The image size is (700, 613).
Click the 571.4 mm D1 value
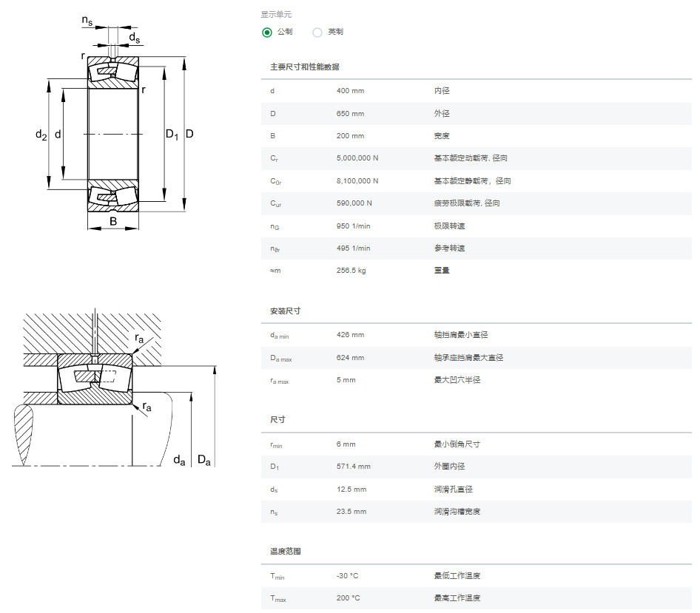pos(353,467)
